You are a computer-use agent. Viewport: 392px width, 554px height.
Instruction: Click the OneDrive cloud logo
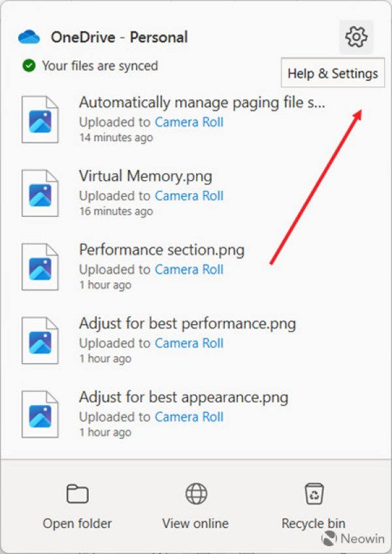click(x=29, y=37)
